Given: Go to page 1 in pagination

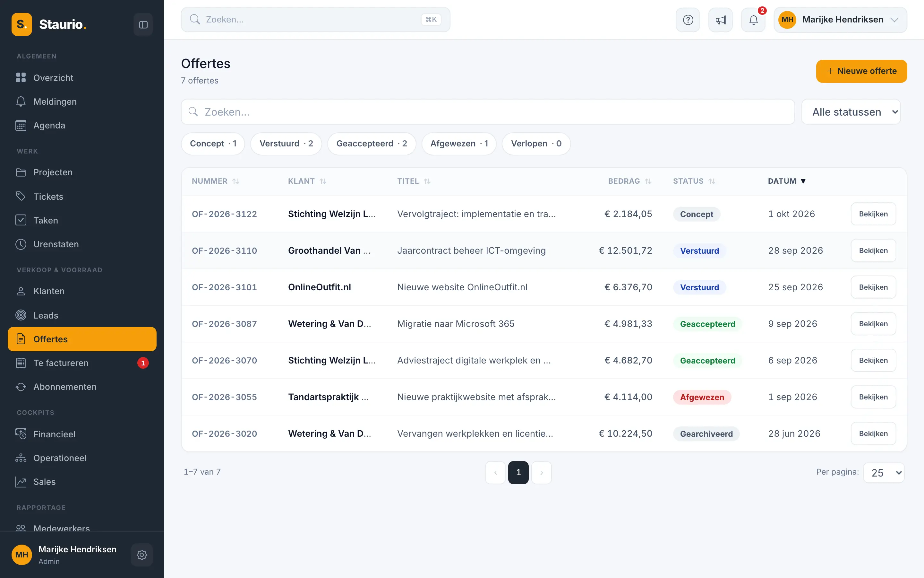Looking at the screenshot, I should 518,472.
